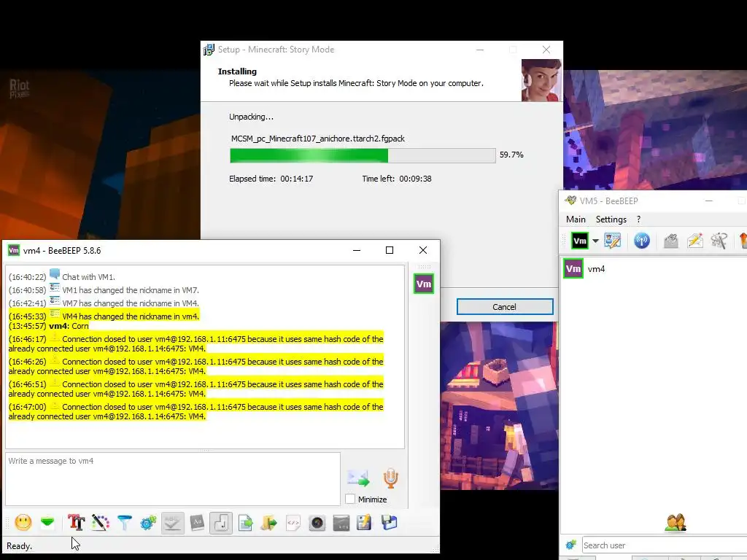The height and width of the screenshot is (560, 747).
Task: Click the Vm icon in vm4 BeeBEEP title bar
Action: pos(14,251)
